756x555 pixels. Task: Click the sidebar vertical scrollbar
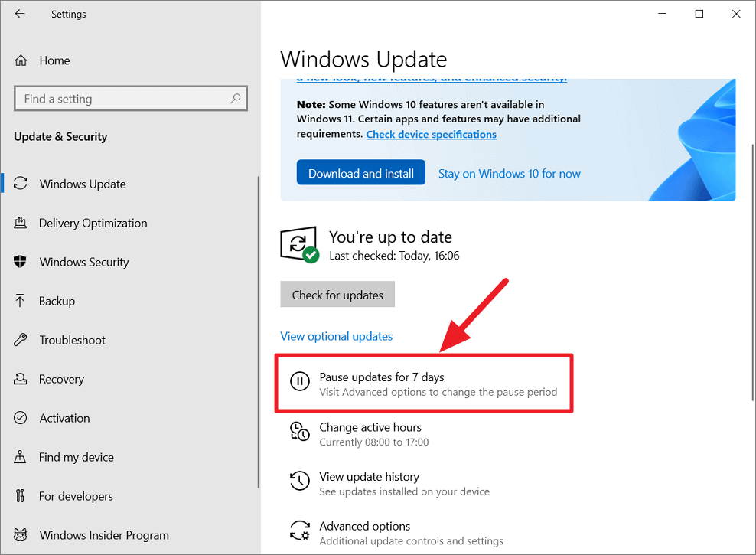pos(259,331)
